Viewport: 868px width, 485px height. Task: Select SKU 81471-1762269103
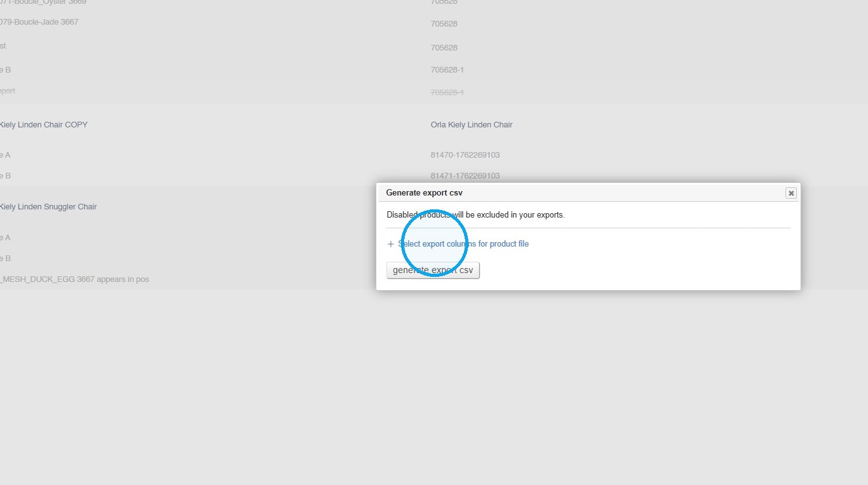[465, 176]
